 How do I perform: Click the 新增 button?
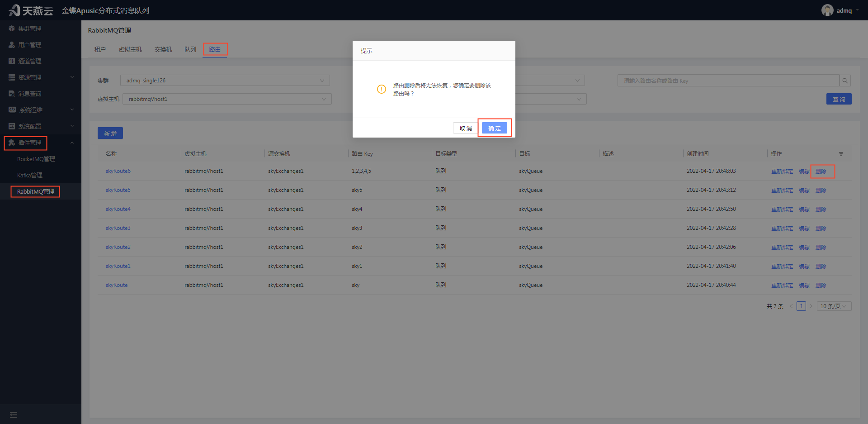tap(110, 133)
